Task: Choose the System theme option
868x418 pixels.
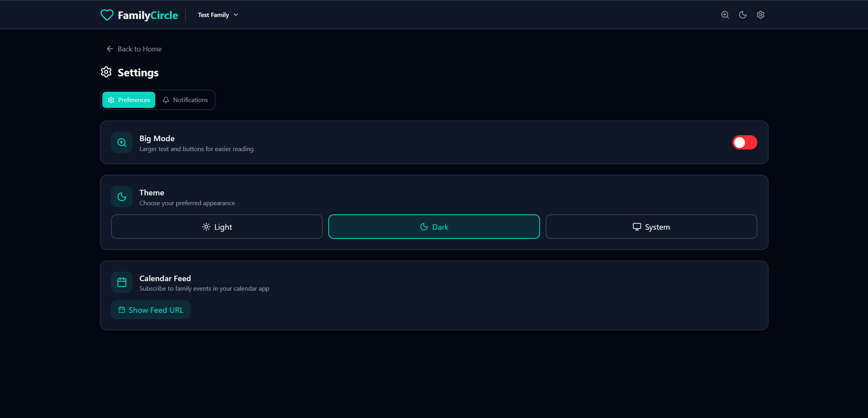Action: click(x=651, y=227)
